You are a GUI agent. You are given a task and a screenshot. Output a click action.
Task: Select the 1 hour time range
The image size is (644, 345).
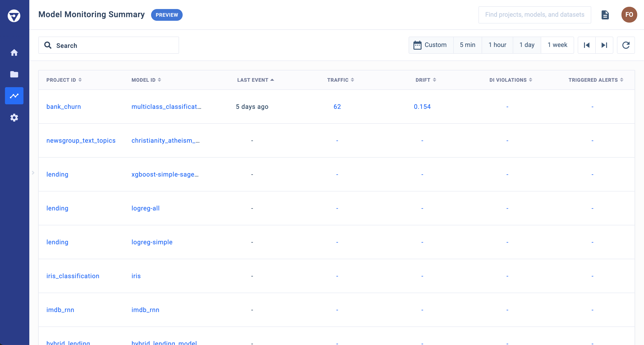click(x=497, y=45)
